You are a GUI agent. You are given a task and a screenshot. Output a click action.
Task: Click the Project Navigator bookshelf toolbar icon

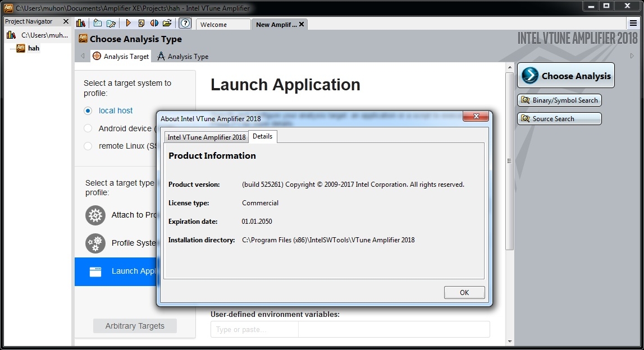81,23
